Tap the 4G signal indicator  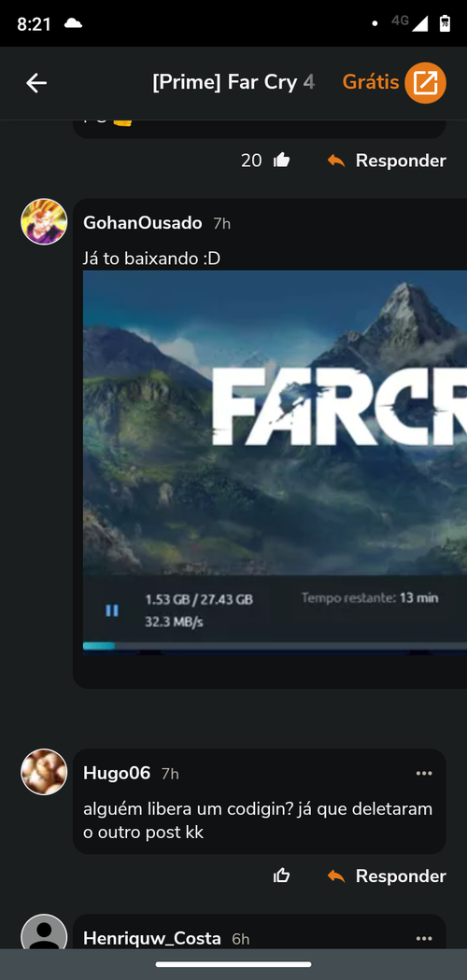point(409,21)
